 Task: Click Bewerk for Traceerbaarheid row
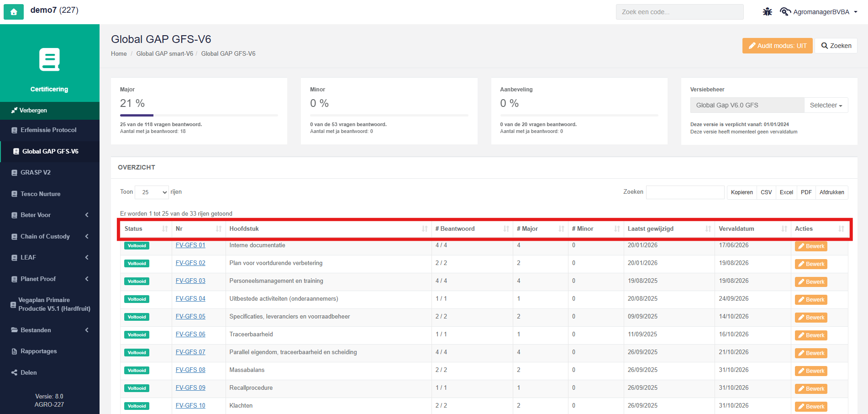coord(811,335)
